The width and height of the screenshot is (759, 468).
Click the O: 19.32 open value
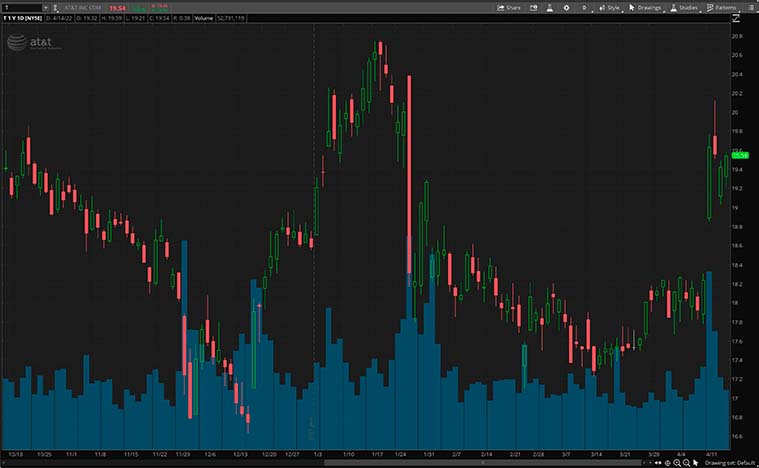87,18
